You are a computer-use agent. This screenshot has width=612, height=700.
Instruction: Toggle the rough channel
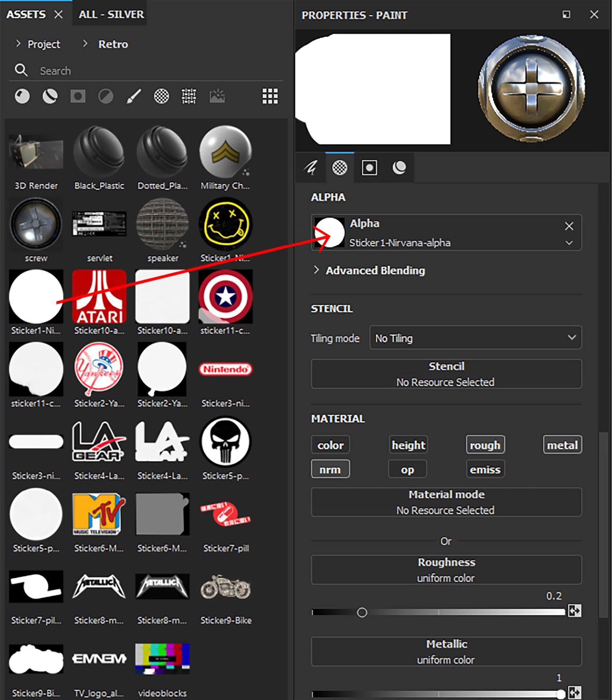[x=485, y=445]
